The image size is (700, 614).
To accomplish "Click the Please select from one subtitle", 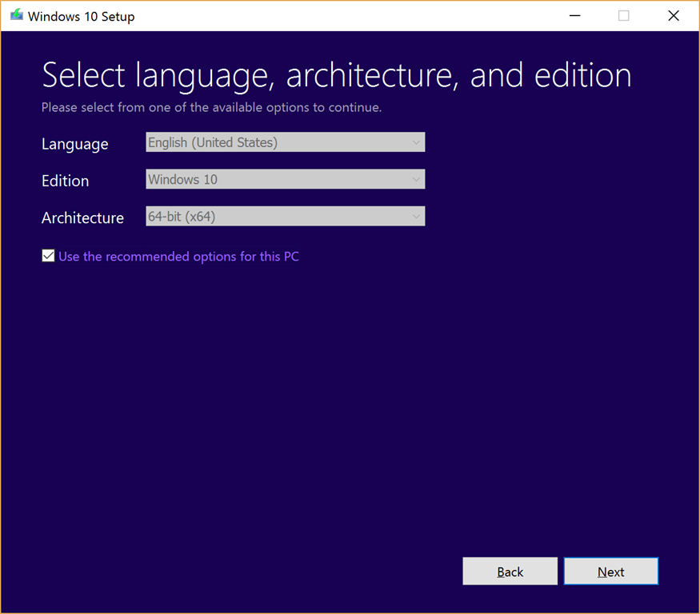I will coord(212,108).
